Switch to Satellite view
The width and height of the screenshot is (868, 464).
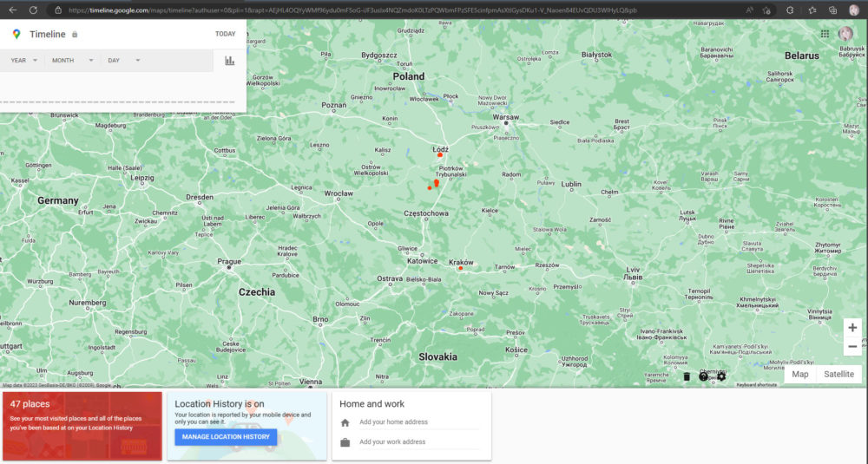(838, 375)
